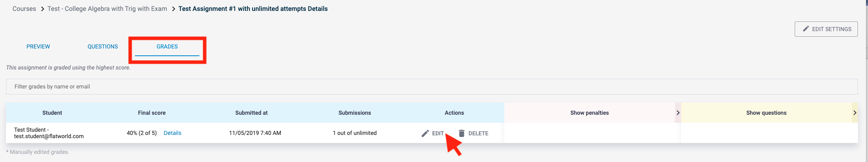This screenshot has height=162, width=868.
Task: Click the pencil icon beside EDIT in Actions
Action: click(x=425, y=133)
